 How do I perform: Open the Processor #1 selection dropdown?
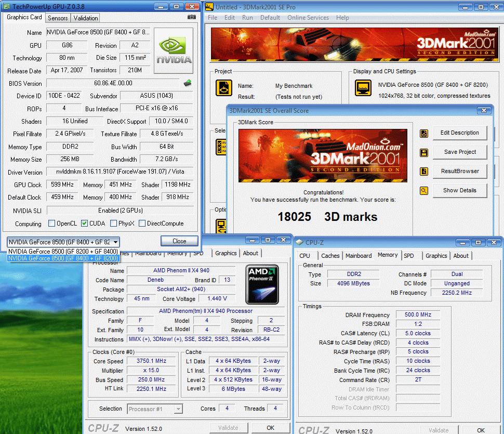click(155, 409)
